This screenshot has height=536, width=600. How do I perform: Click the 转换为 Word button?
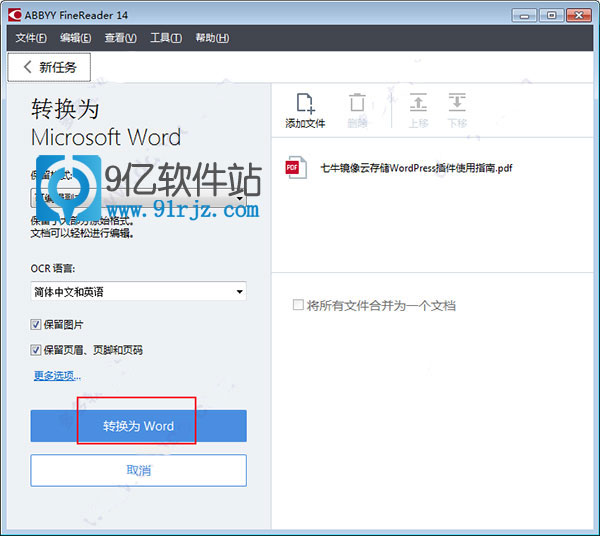pos(138,426)
